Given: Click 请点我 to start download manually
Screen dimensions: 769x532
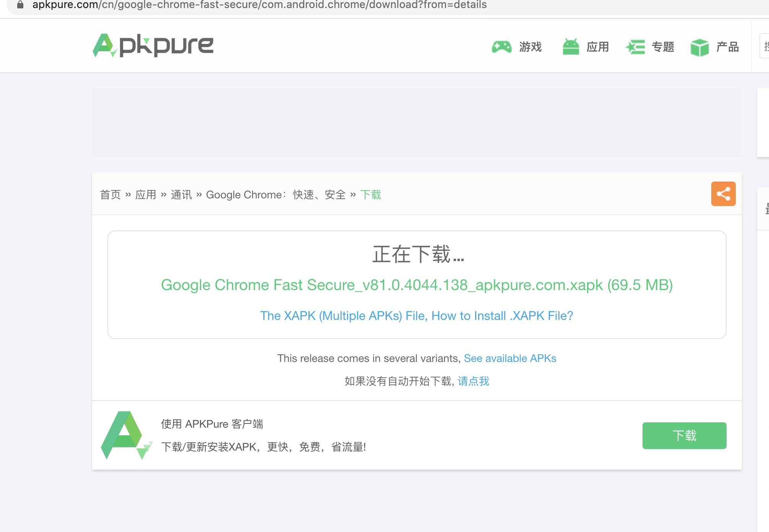Looking at the screenshot, I should (x=472, y=381).
